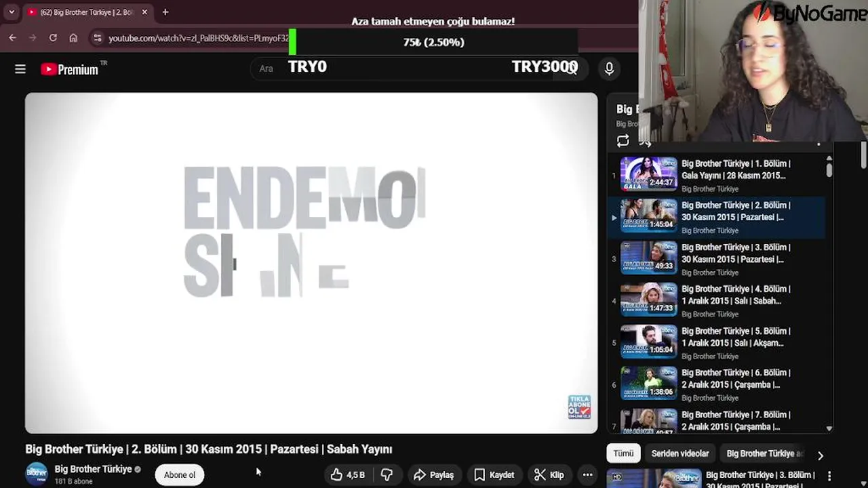This screenshot has height=488, width=868.
Task: Click the title '6. Bölüm | 2 Aralık 2015 | Çarşamba'
Action: 736,378
